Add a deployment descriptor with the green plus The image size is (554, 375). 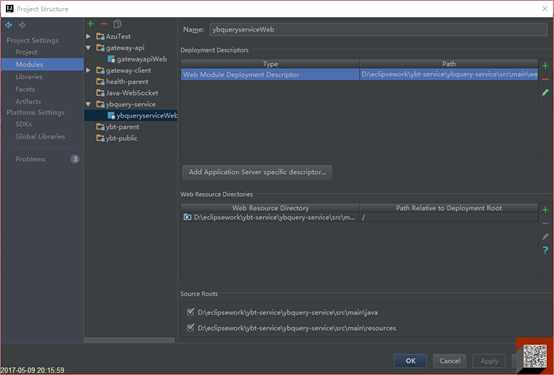[545, 66]
